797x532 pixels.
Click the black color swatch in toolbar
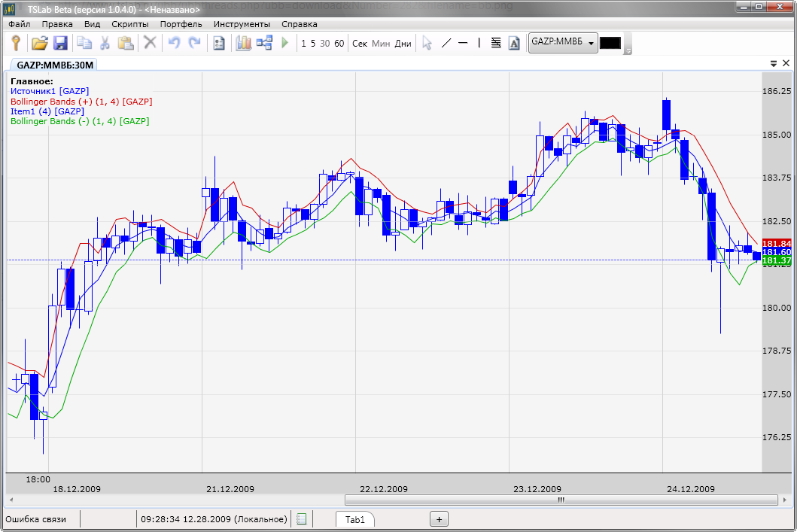tap(610, 43)
